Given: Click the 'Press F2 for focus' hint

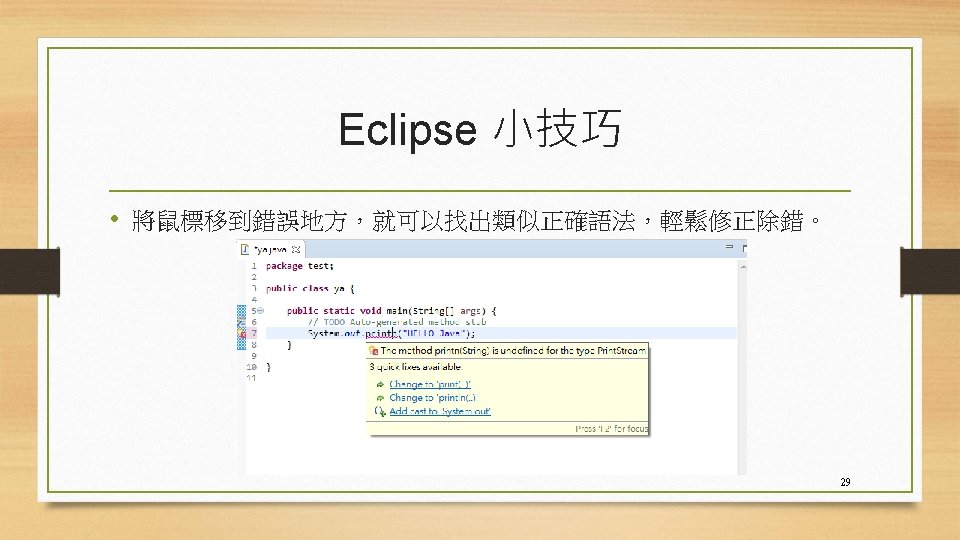Looking at the screenshot, I should click(611, 429).
